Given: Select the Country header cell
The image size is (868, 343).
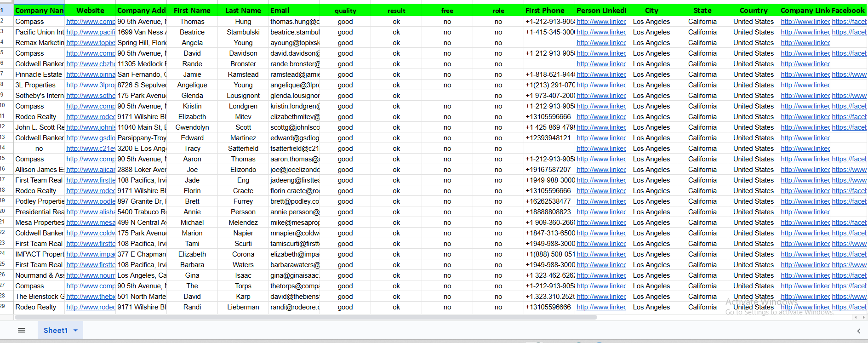Looking at the screenshot, I should tap(754, 10).
